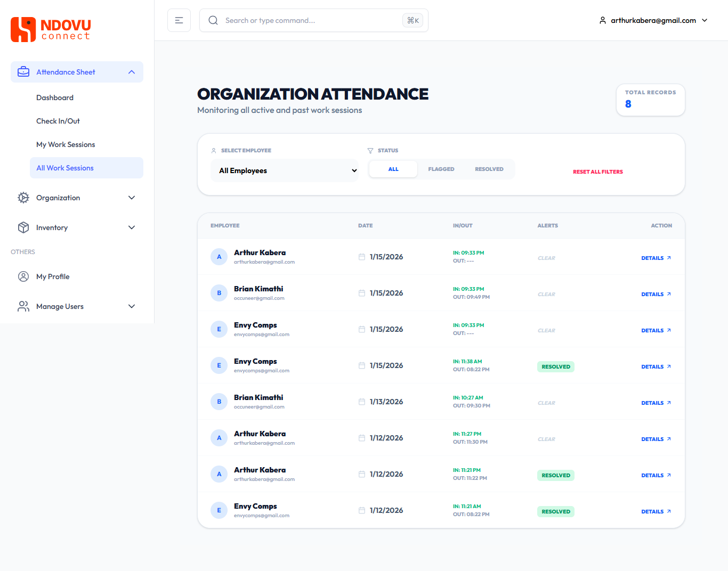Click the Attendance Sheet briefcase icon
The image size is (728, 571).
23,72
